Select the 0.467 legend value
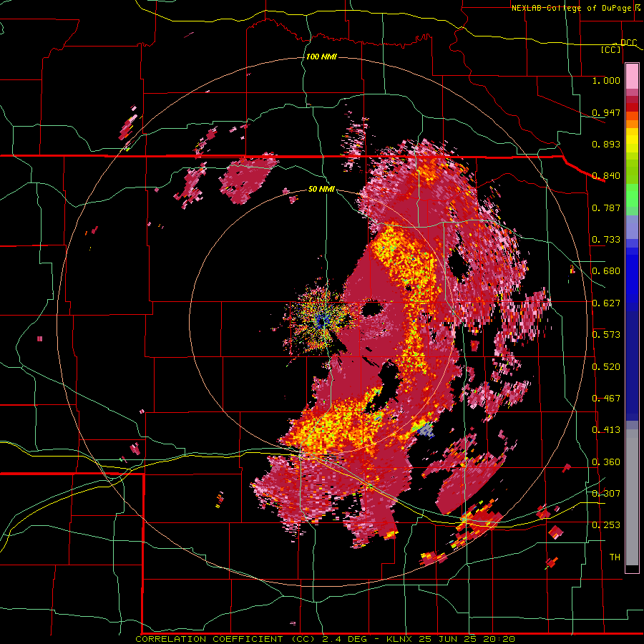 [x=606, y=399]
